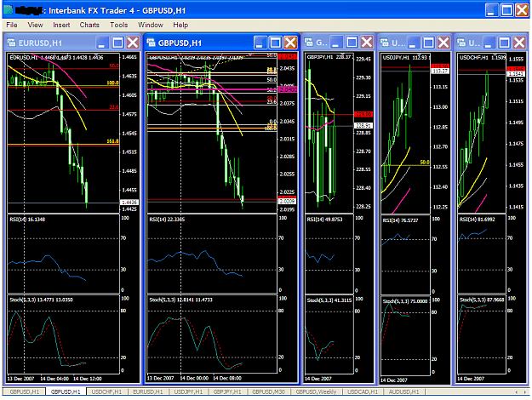Minimize the GBPJPY chart window
Viewport: 532px width, 400px height.
pos(336,43)
